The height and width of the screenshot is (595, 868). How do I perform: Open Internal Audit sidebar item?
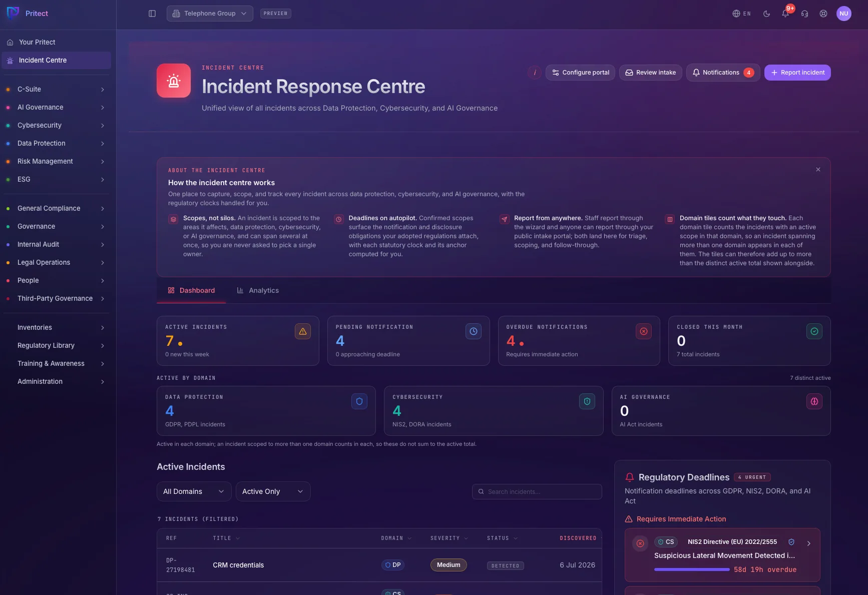coord(56,244)
